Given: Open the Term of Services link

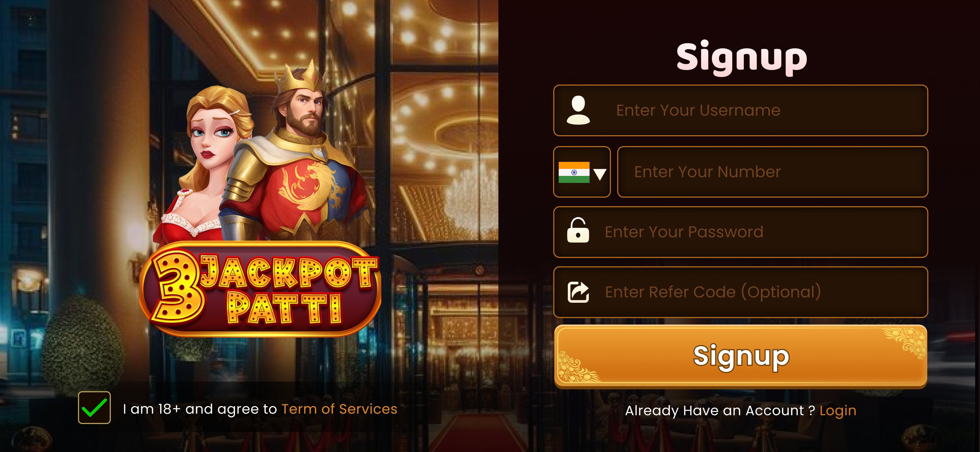Looking at the screenshot, I should (339, 409).
